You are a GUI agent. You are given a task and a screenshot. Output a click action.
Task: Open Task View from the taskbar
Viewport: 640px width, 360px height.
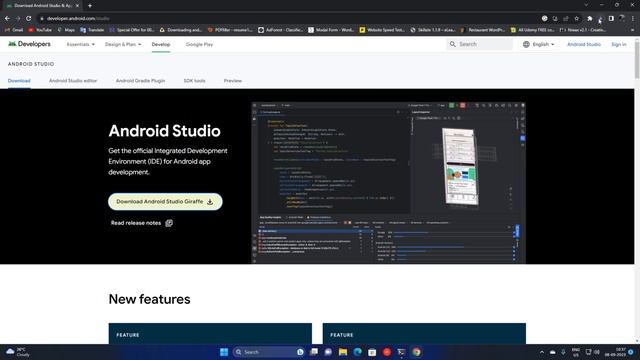[x=313, y=352]
